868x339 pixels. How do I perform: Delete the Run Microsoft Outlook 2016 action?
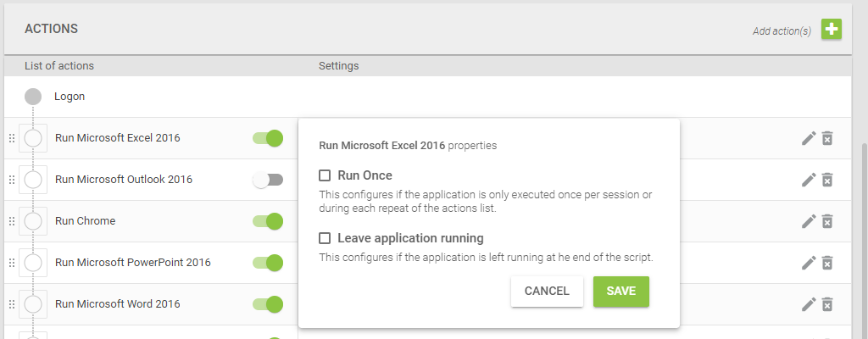click(827, 180)
